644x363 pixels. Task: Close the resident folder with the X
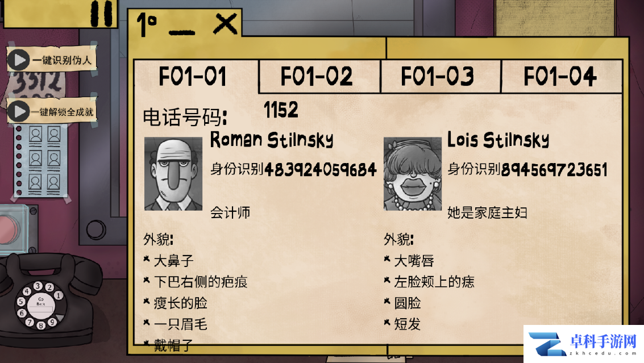226,24
